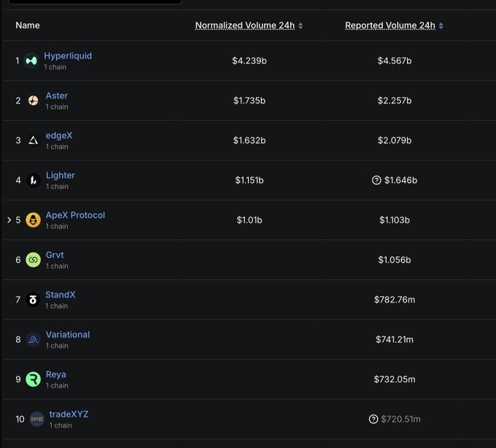
Task: Click the Grvt green logo icon
Action: click(x=33, y=260)
